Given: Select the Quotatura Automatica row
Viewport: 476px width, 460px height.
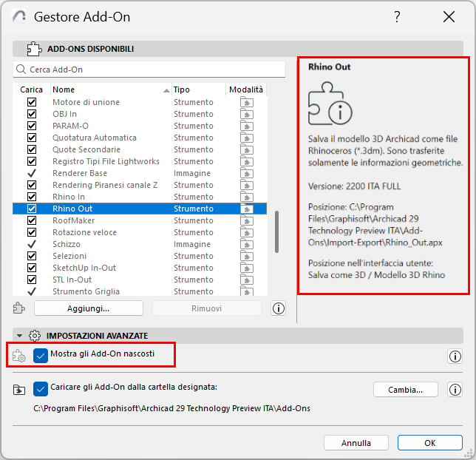Looking at the screenshot, I should click(140, 138).
